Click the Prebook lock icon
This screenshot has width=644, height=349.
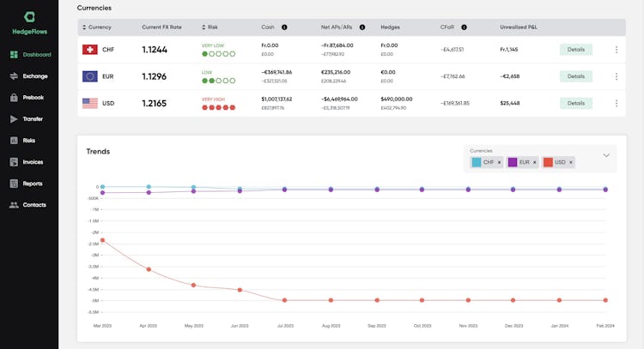14,98
